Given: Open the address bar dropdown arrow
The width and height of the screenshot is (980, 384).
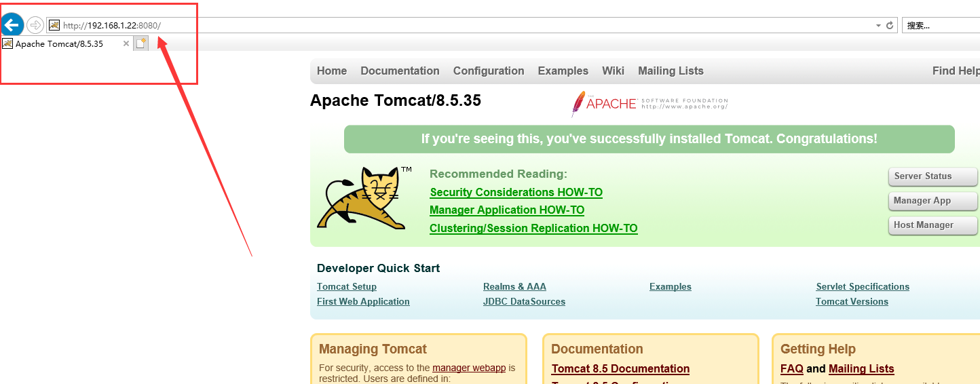Looking at the screenshot, I should click(878, 26).
